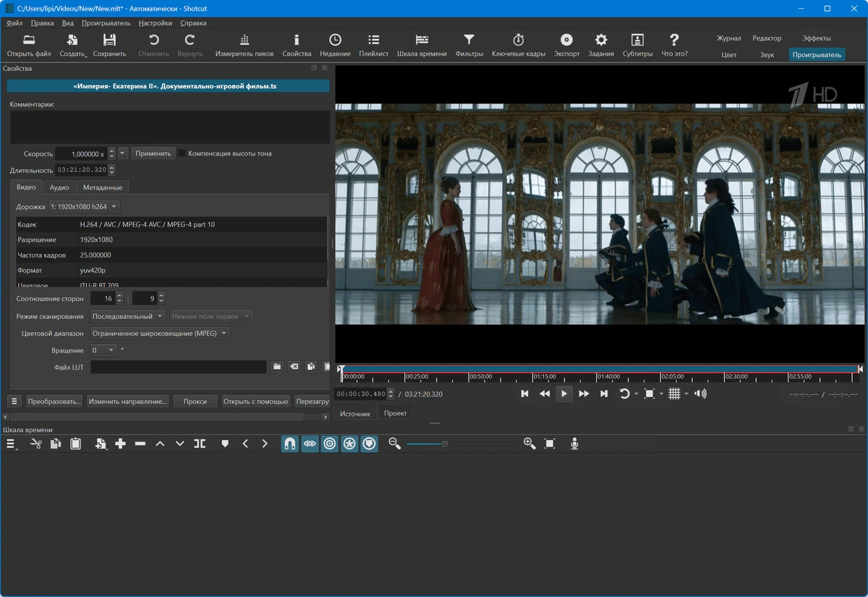This screenshot has height=597, width=868.
Task: Click the Применить button
Action: (153, 153)
